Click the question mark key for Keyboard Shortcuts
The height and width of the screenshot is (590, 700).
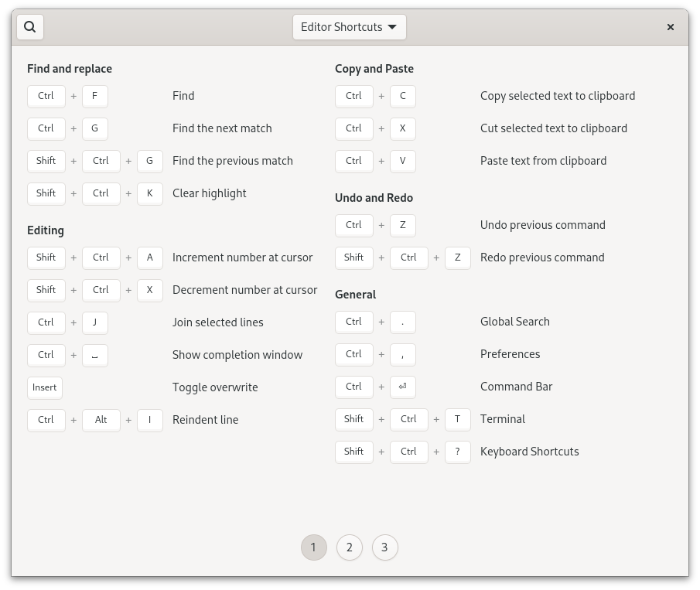tap(457, 452)
